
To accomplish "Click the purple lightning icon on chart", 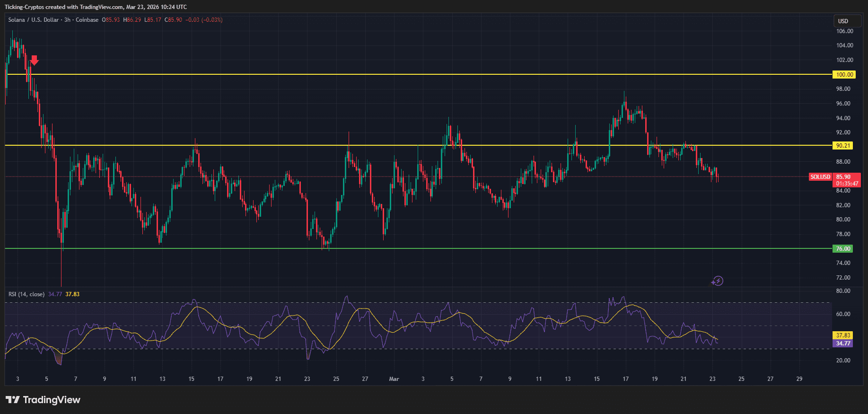I will (717, 281).
